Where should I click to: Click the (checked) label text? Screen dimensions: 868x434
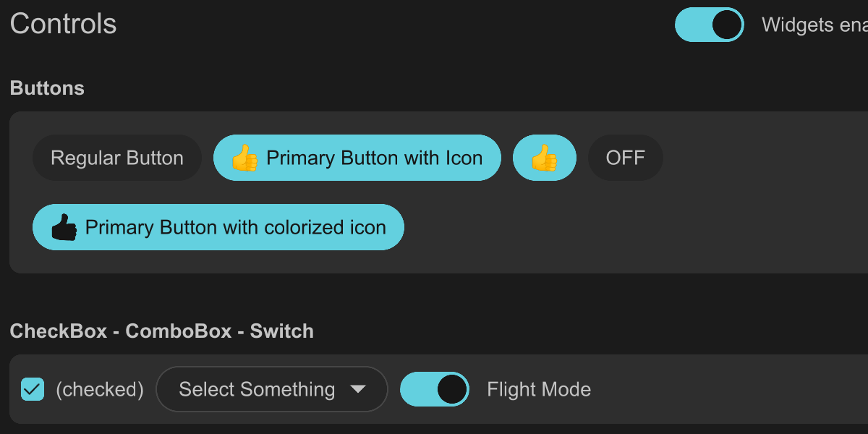tap(100, 389)
